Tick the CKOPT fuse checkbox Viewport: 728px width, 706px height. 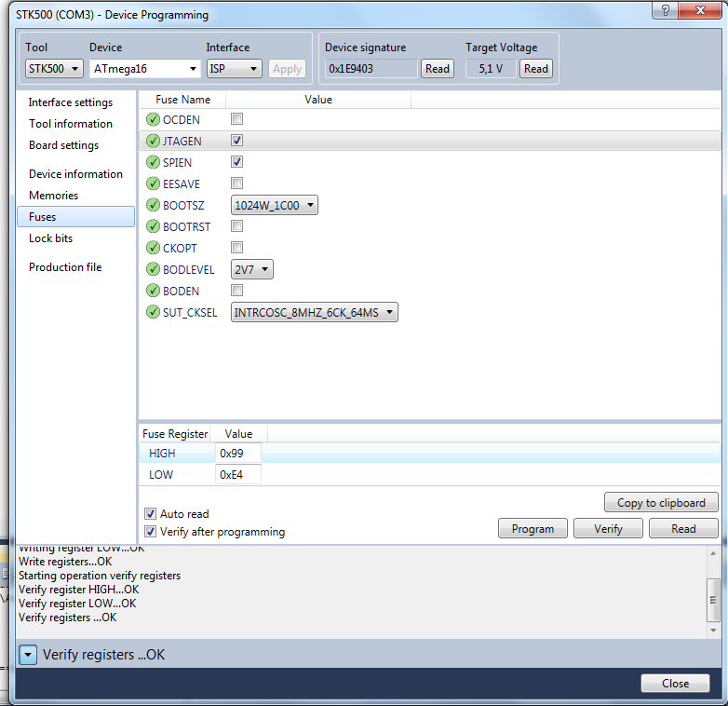[x=236, y=247]
